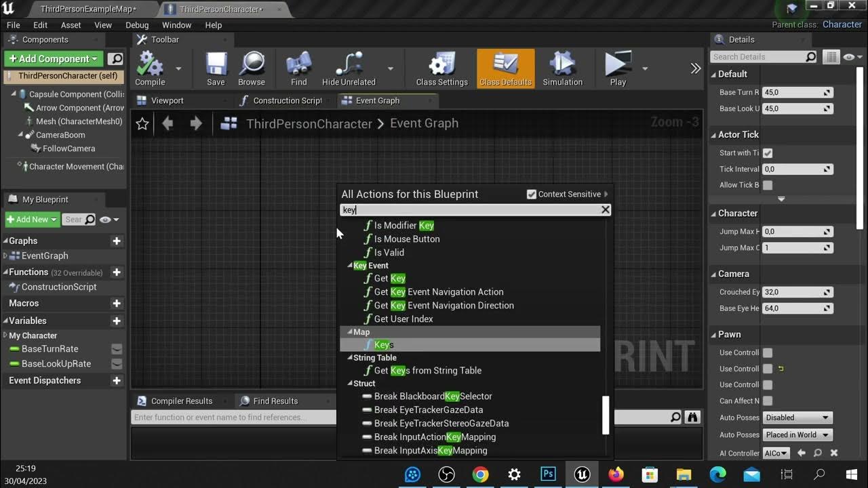Switch to the Find Results tab
The image size is (868, 488).
[x=275, y=401]
